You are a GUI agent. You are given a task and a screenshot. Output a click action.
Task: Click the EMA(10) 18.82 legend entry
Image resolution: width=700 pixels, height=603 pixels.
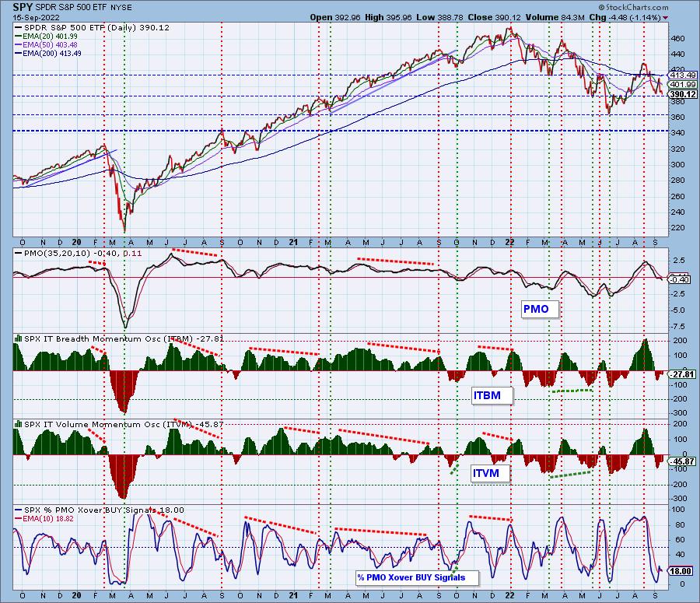[x=44, y=518]
